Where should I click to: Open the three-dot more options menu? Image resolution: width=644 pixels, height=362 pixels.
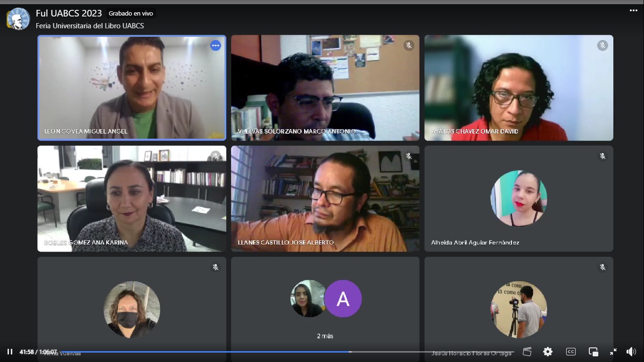(633, 10)
